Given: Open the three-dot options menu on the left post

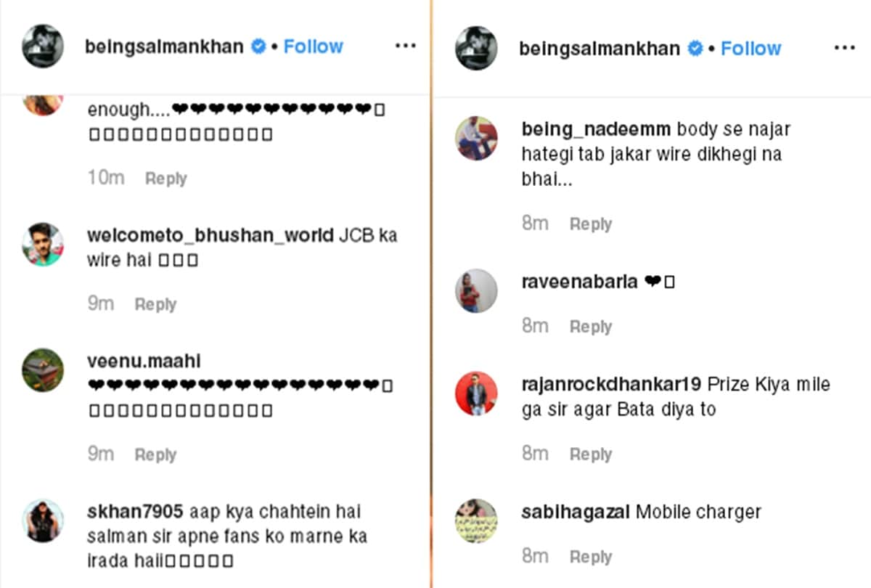Looking at the screenshot, I should [405, 45].
